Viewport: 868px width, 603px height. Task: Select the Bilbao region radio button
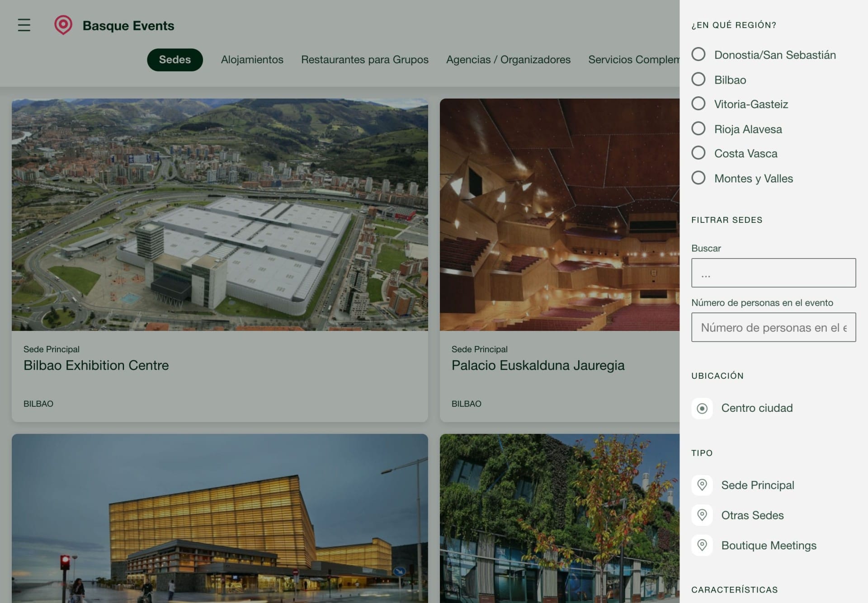pyautogui.click(x=698, y=79)
